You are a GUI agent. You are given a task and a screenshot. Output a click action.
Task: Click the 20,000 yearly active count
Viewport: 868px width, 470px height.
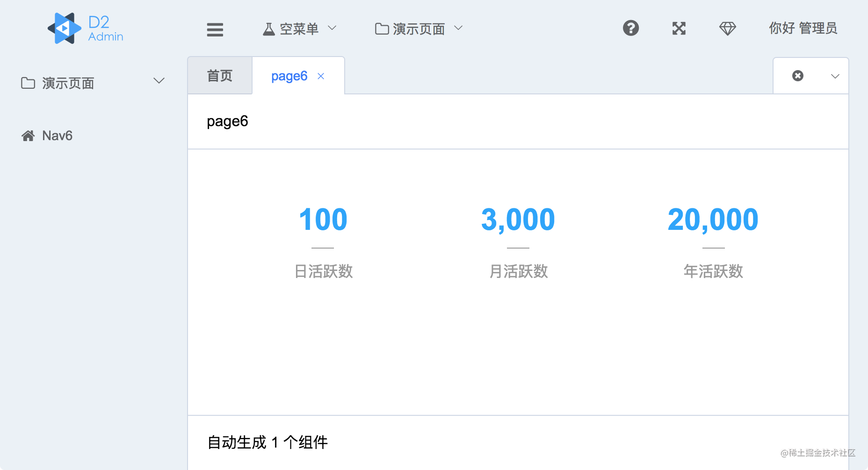[x=713, y=220]
